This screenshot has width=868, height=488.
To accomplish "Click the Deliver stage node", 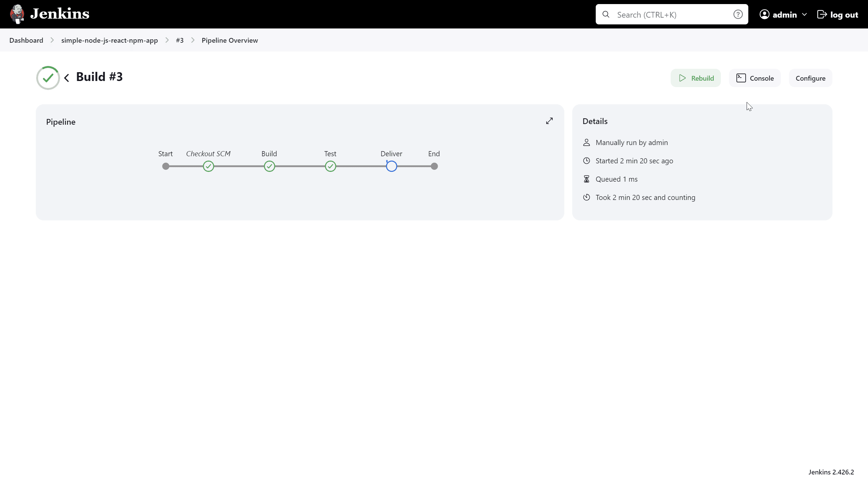I will (x=391, y=166).
